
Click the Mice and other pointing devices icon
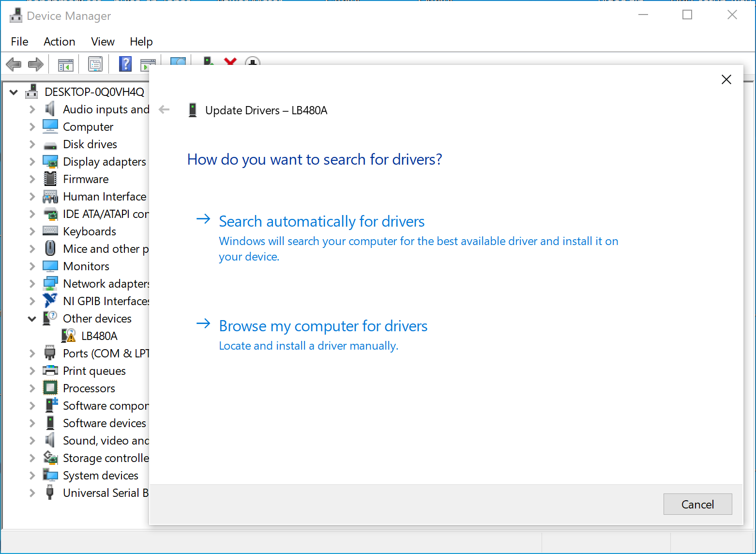(50, 248)
